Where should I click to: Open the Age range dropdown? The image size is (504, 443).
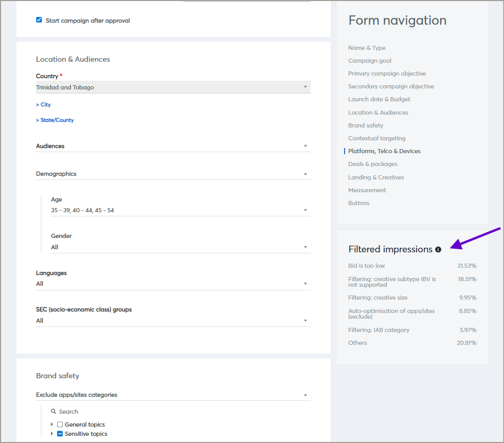coord(180,210)
